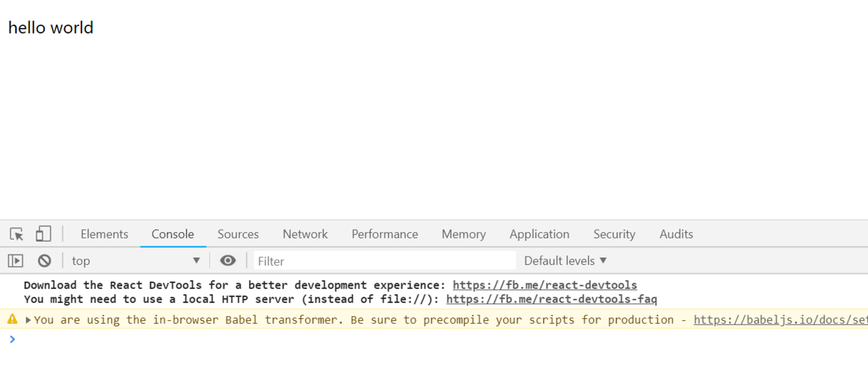868x375 pixels.
Task: Switch to the Sources tab
Action: pos(238,234)
